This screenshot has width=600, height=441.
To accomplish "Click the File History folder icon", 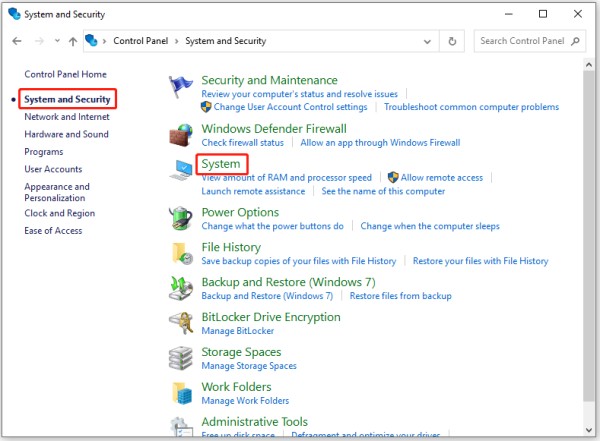I will click(181, 253).
